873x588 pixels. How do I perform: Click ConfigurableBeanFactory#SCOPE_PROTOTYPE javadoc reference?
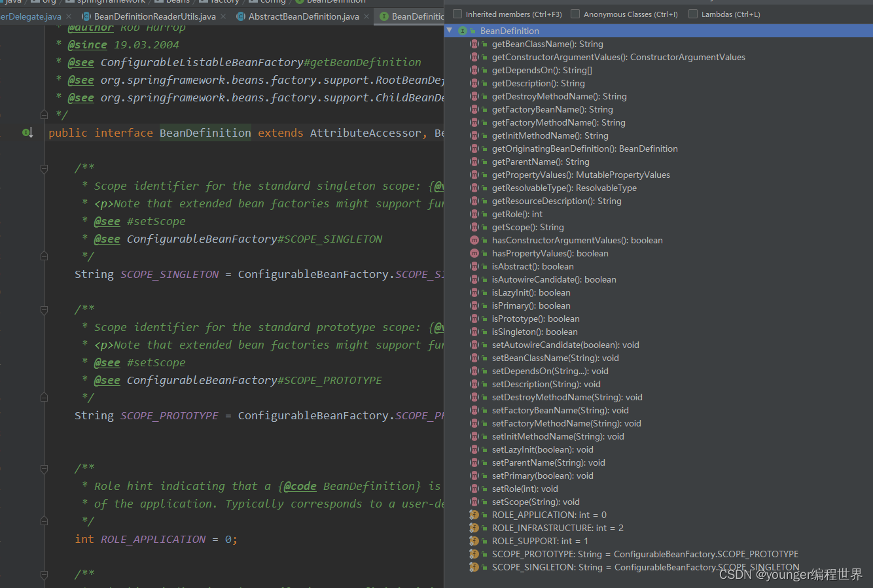coord(255,380)
